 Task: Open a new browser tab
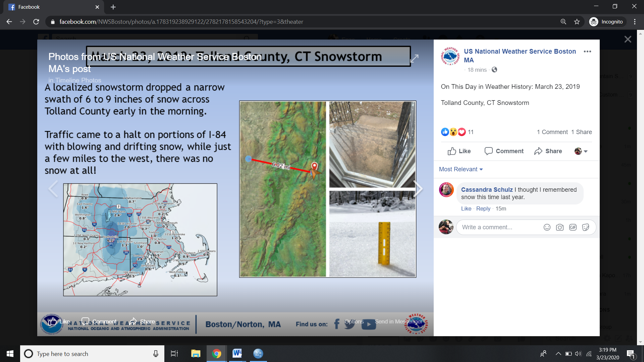coord(113,7)
